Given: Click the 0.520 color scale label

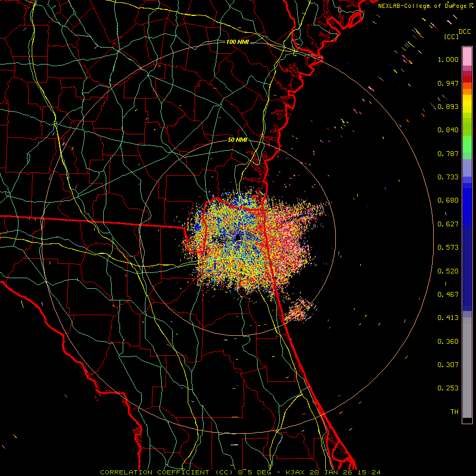Looking at the screenshot, I should (x=448, y=271).
